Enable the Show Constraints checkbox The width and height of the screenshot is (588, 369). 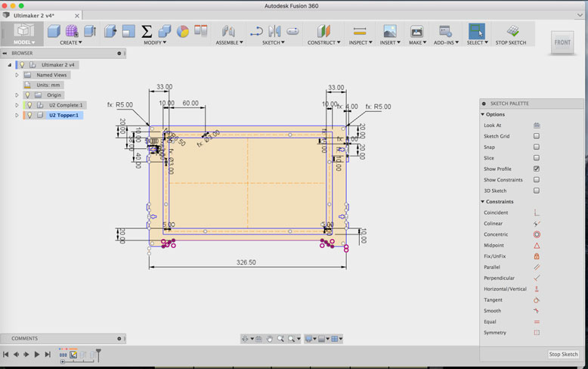537,180
